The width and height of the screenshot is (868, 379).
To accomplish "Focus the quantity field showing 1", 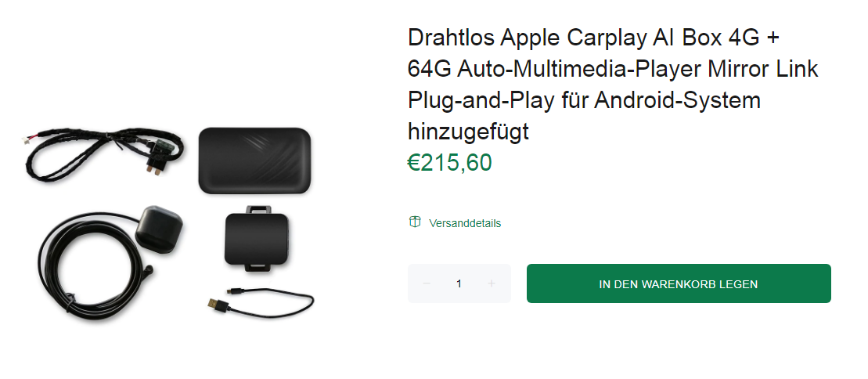I will click(x=459, y=283).
